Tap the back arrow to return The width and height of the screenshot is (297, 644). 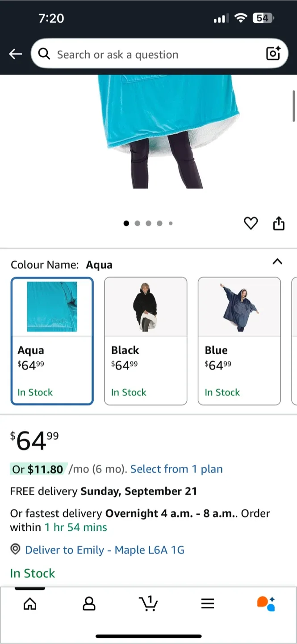coord(15,54)
